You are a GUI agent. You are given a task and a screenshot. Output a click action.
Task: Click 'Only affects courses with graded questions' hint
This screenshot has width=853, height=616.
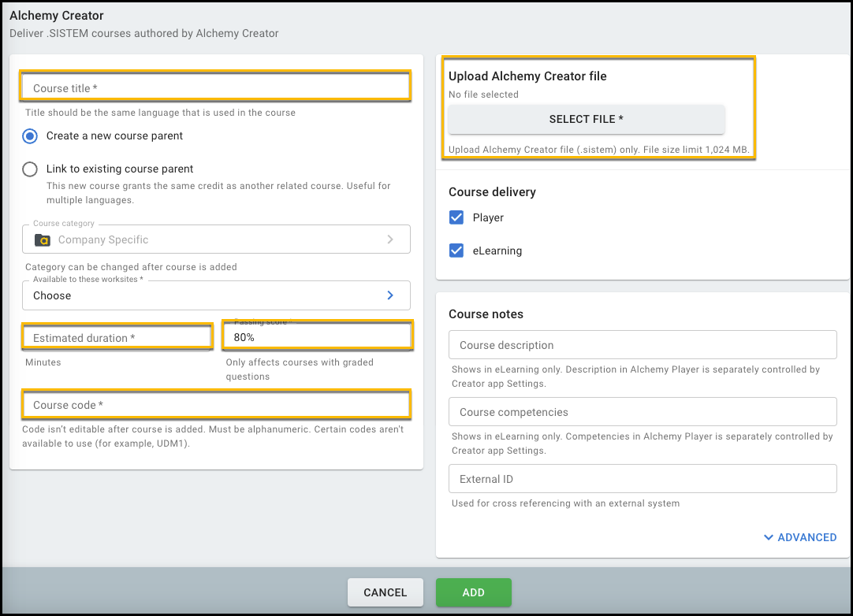[300, 369]
